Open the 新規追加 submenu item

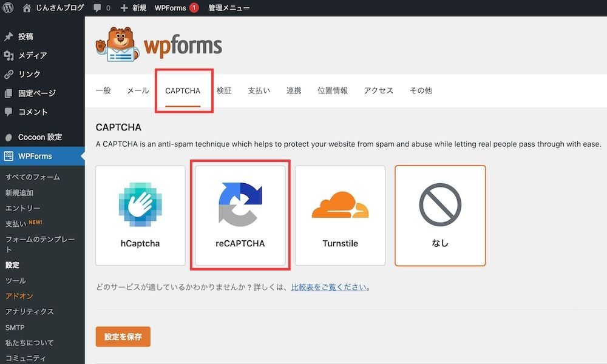coord(19,193)
